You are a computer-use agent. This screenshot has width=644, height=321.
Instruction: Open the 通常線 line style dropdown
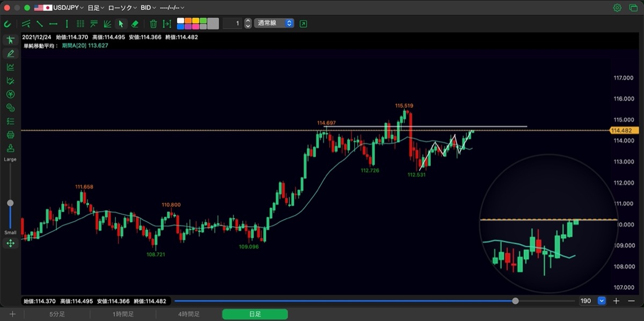tap(274, 24)
